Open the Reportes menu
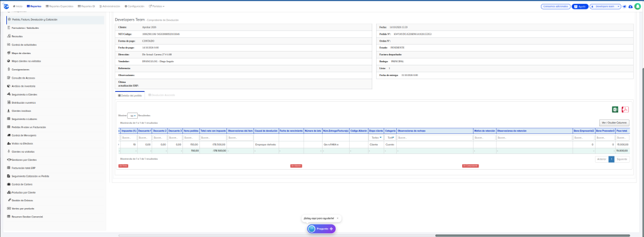Screen dimensions: 644x237 click(x=34, y=6)
